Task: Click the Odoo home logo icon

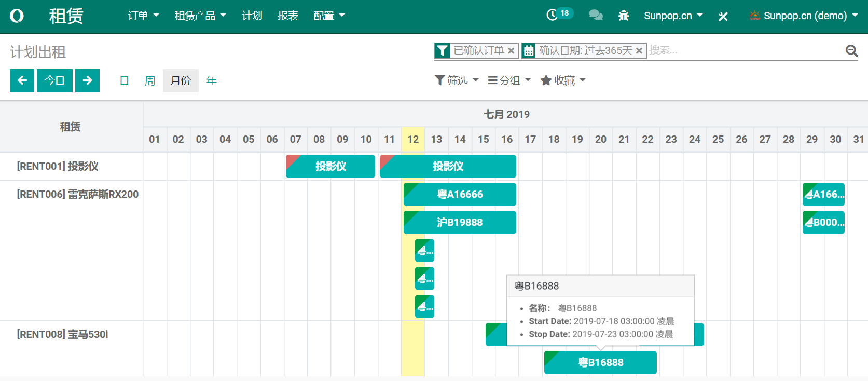Action: 17,16
